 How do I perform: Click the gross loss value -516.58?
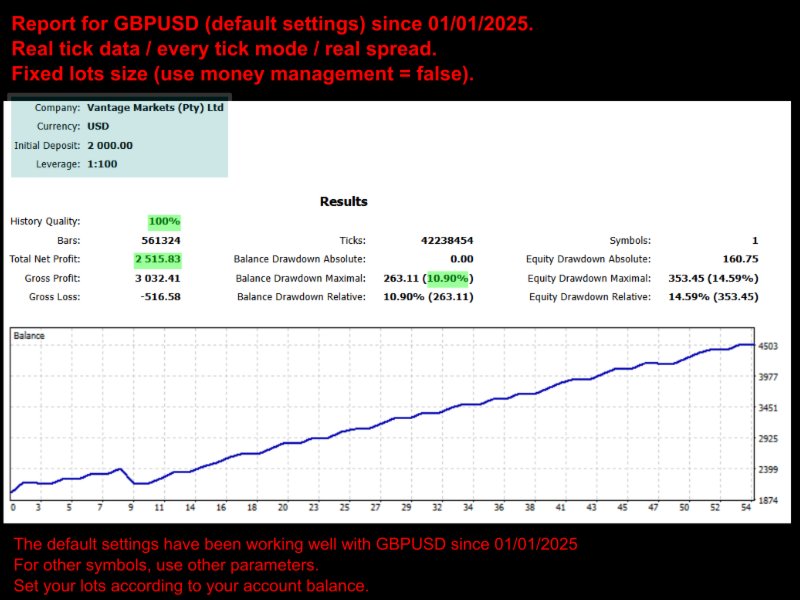[160, 297]
